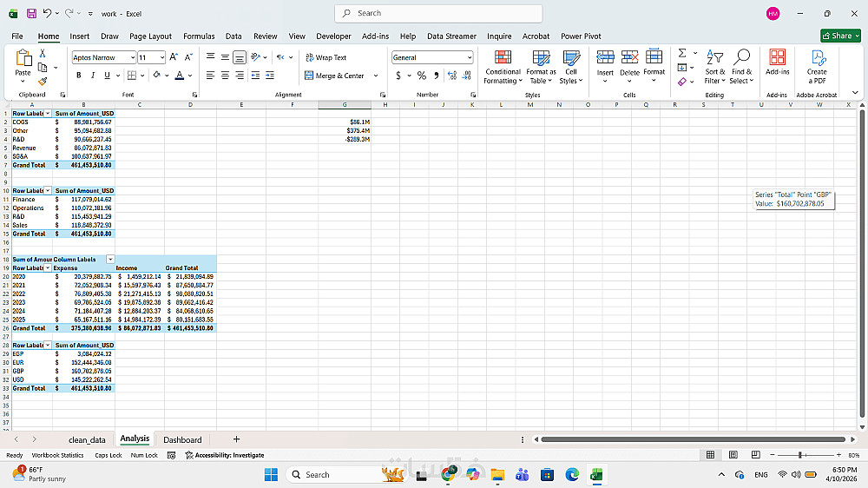Open Excel from Windows taskbar
This screenshot has height=488, width=868.
coord(596,475)
